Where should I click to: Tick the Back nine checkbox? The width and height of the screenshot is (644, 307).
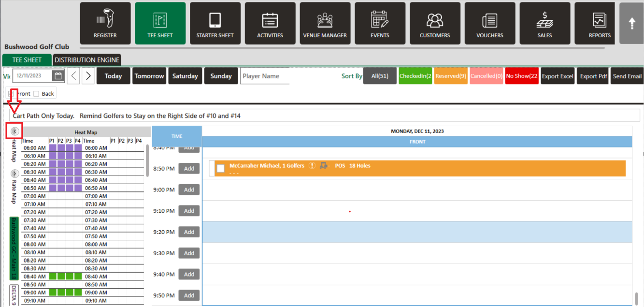36,94
